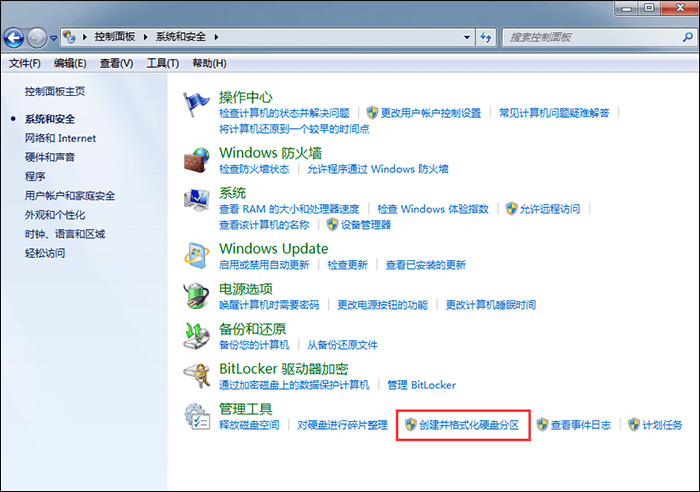Select 轻松访问 in sidebar
The height and width of the screenshot is (492, 700).
[x=45, y=253]
